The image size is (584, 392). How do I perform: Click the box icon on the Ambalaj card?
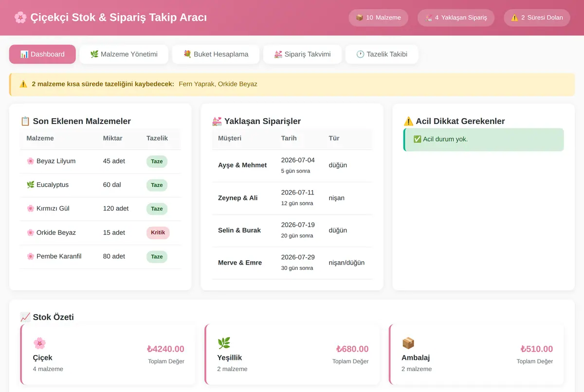(408, 343)
